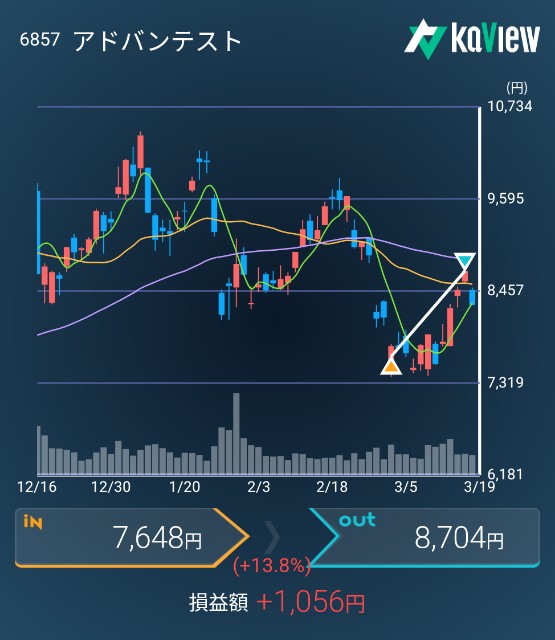Click the IN price box 7,648円
The height and width of the screenshot is (640, 555).
(x=132, y=538)
